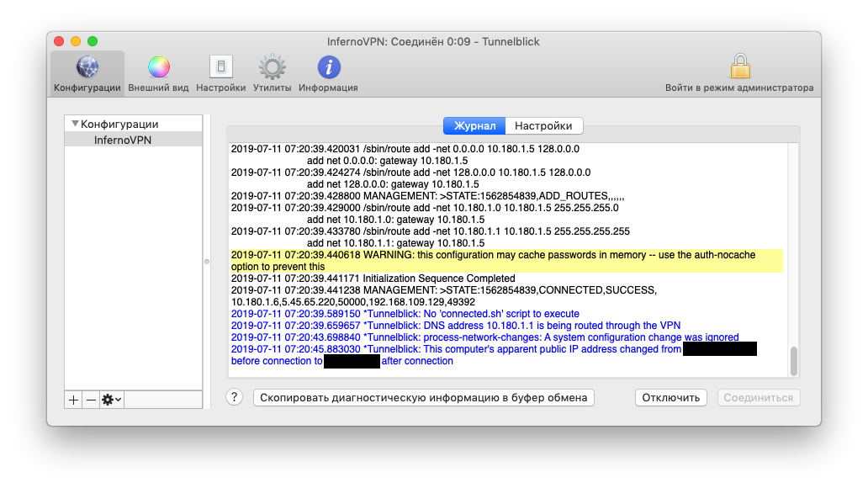
Task: Click the yellow WARNING auth-nocache log line
Action: 506,261
